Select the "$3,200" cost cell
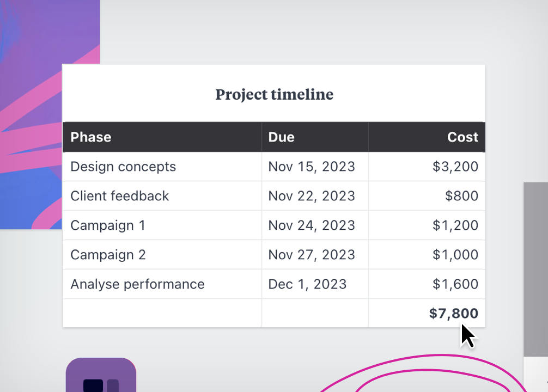The image size is (548, 392). click(455, 167)
